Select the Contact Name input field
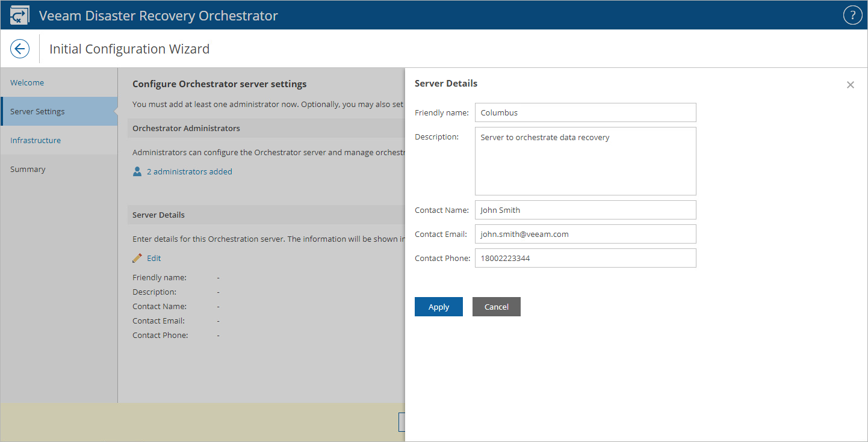Screen dimensions: 868x442 click(x=585, y=210)
